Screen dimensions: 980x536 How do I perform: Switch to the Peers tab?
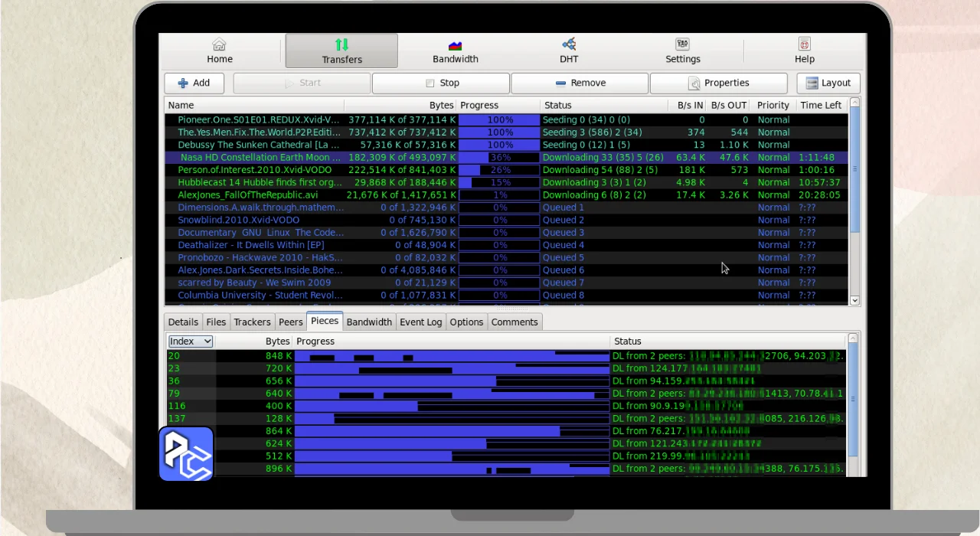click(290, 322)
